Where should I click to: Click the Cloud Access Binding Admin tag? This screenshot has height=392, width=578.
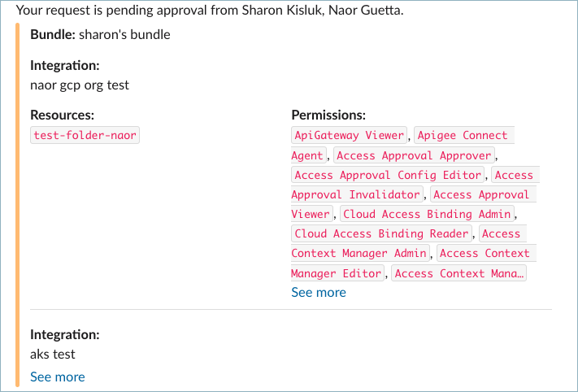click(428, 214)
